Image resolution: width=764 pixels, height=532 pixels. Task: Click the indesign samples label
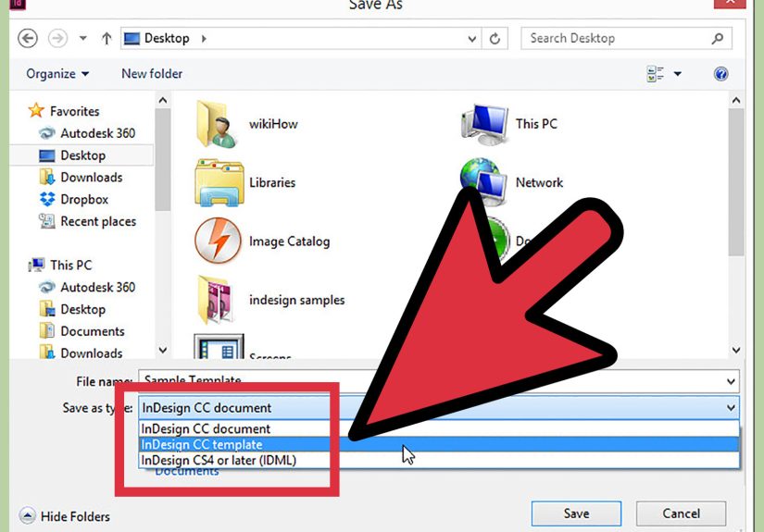[296, 300]
